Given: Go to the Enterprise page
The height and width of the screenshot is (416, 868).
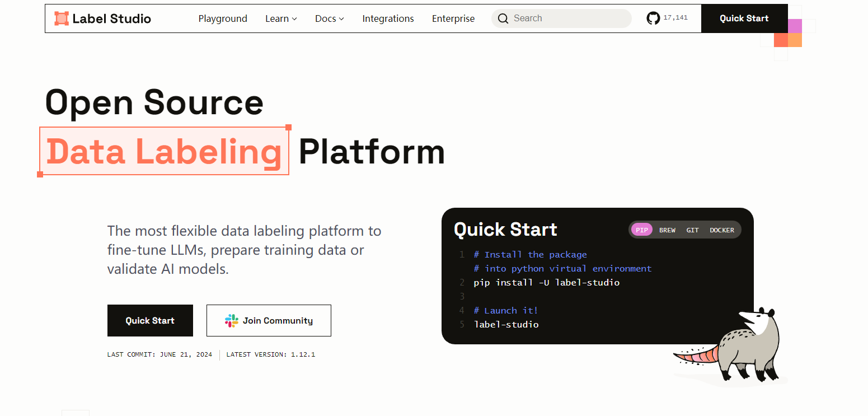Looking at the screenshot, I should click(453, 18).
